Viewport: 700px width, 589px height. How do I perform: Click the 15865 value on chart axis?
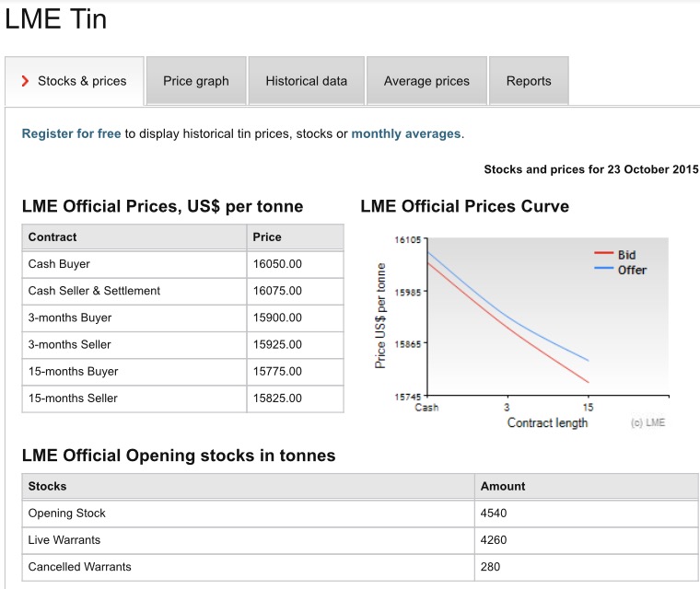click(408, 344)
